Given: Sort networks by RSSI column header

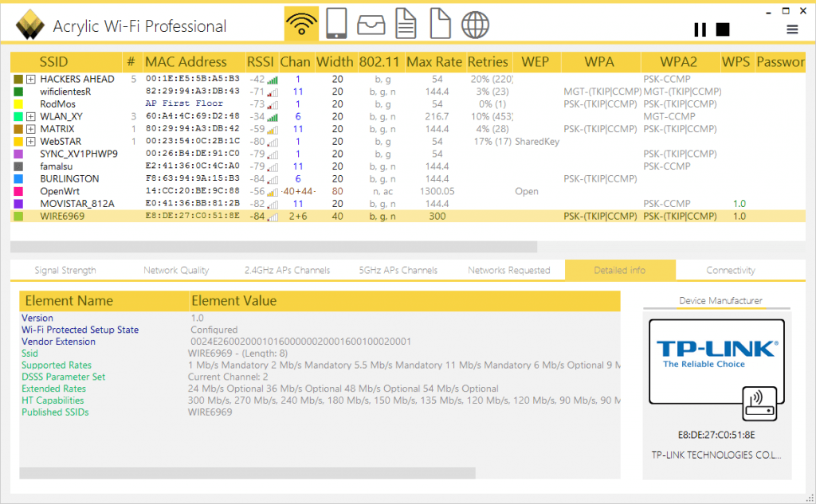Looking at the screenshot, I should click(261, 62).
